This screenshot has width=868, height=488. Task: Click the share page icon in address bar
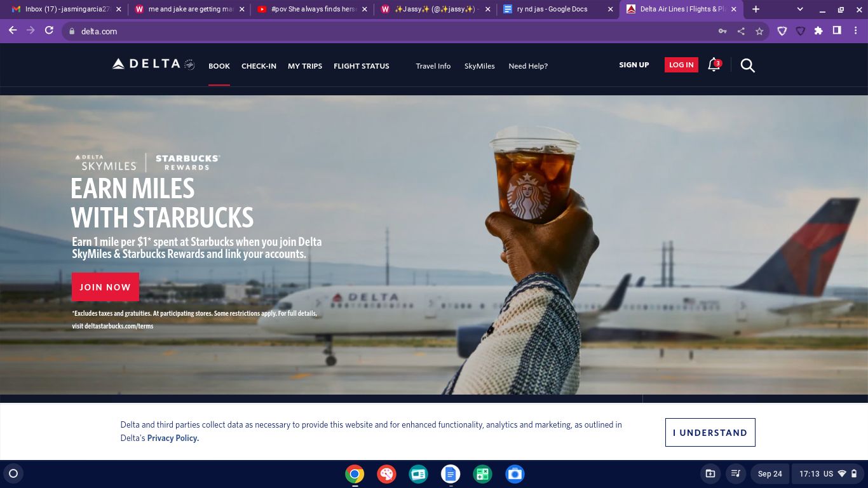click(x=741, y=31)
